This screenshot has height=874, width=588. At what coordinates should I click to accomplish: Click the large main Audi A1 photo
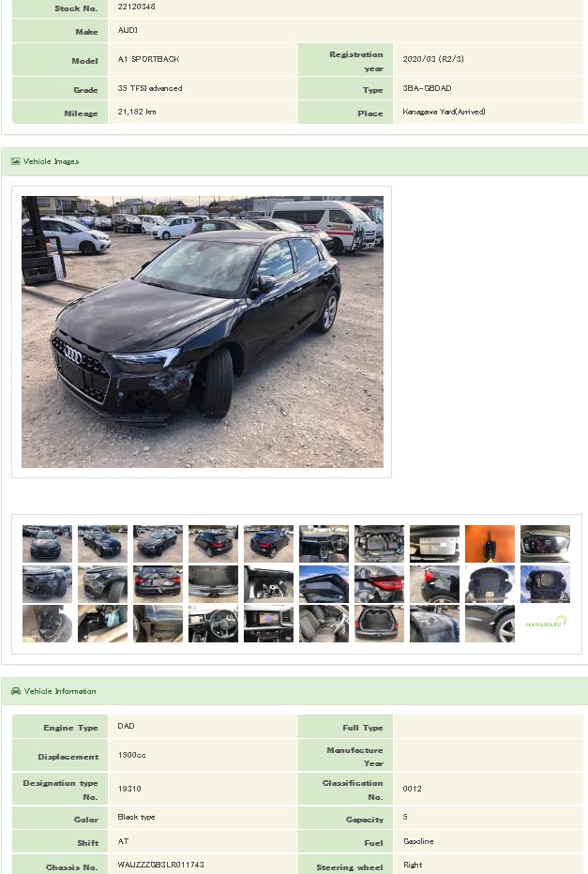click(x=203, y=332)
